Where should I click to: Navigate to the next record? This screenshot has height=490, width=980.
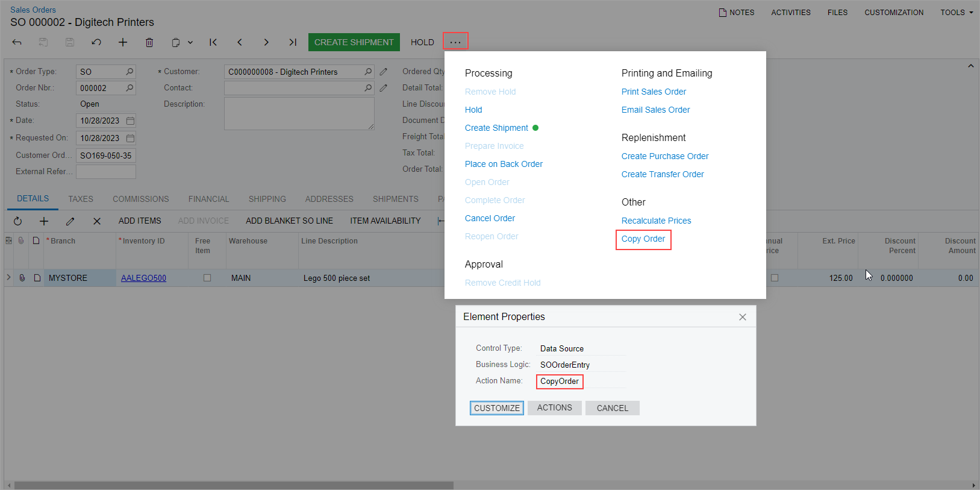point(266,42)
